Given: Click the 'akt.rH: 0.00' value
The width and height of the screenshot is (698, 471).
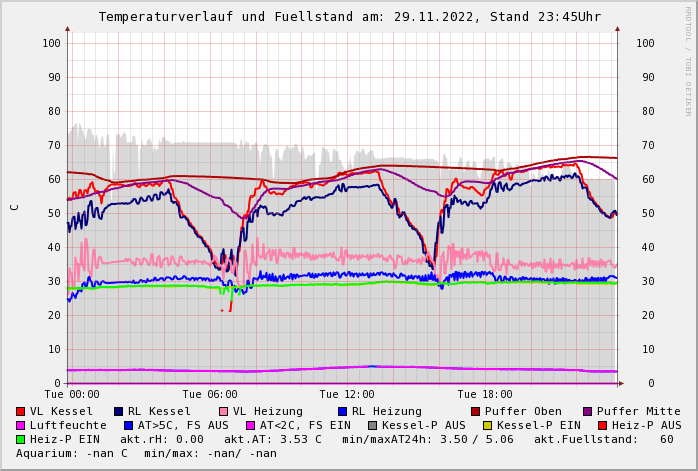Looking at the screenshot, I should [162, 439].
